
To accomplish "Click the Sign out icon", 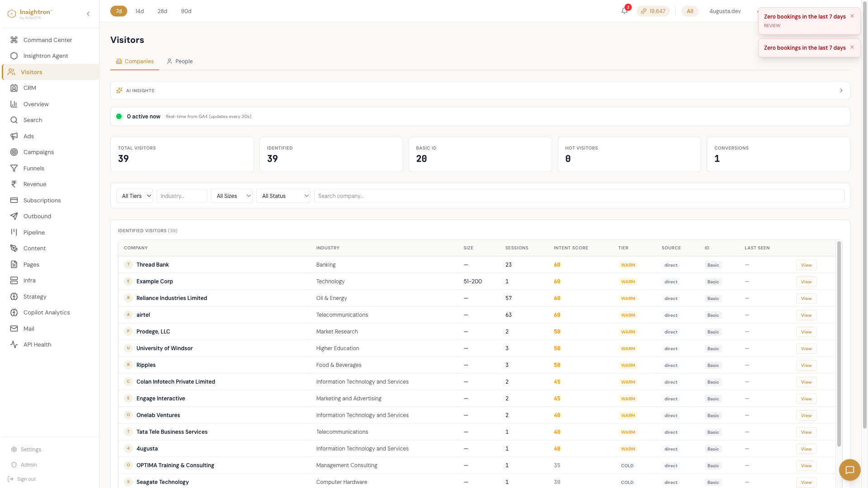I will click(x=10, y=479).
